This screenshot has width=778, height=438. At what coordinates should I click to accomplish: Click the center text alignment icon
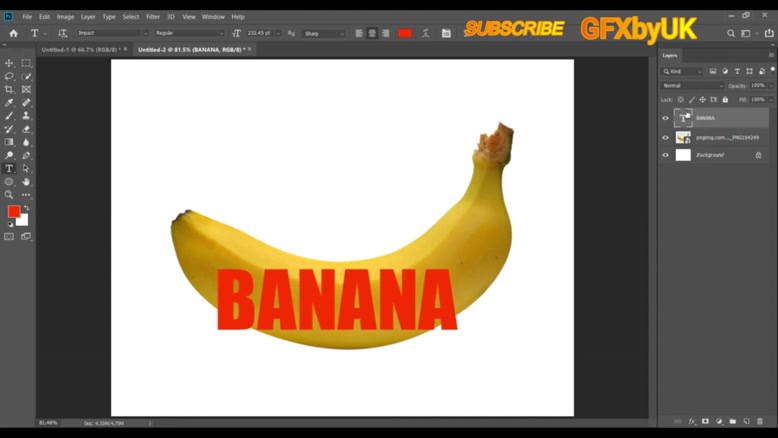click(x=372, y=33)
